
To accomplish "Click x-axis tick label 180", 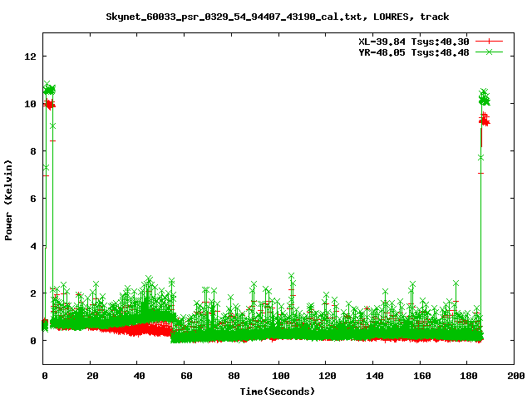I will pyautogui.click(x=469, y=376).
